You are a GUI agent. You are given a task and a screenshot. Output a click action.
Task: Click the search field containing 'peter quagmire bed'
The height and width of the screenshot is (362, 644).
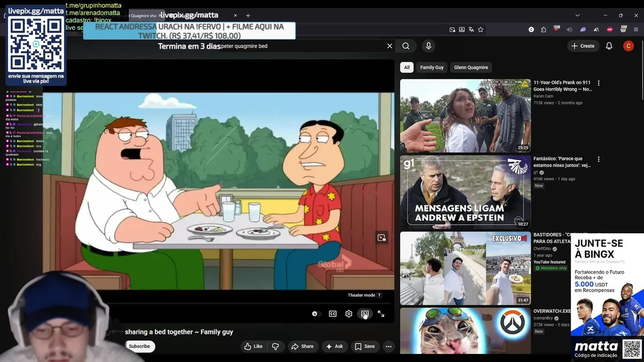coord(301,46)
